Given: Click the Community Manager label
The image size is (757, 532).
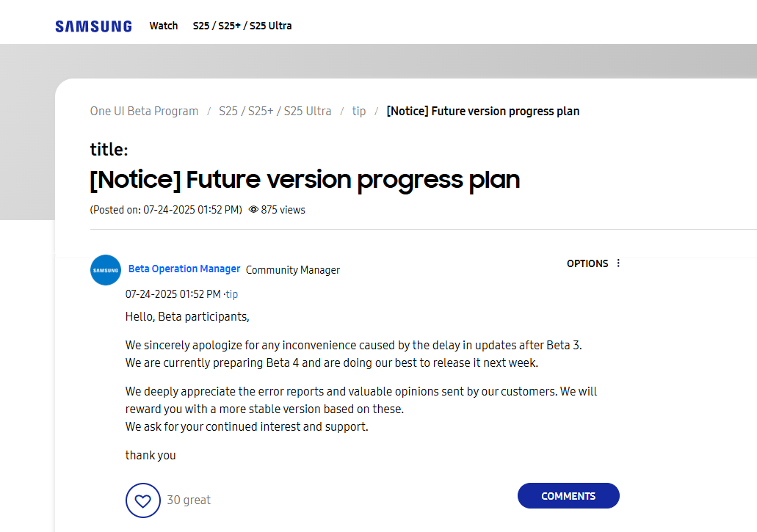Looking at the screenshot, I should [292, 269].
